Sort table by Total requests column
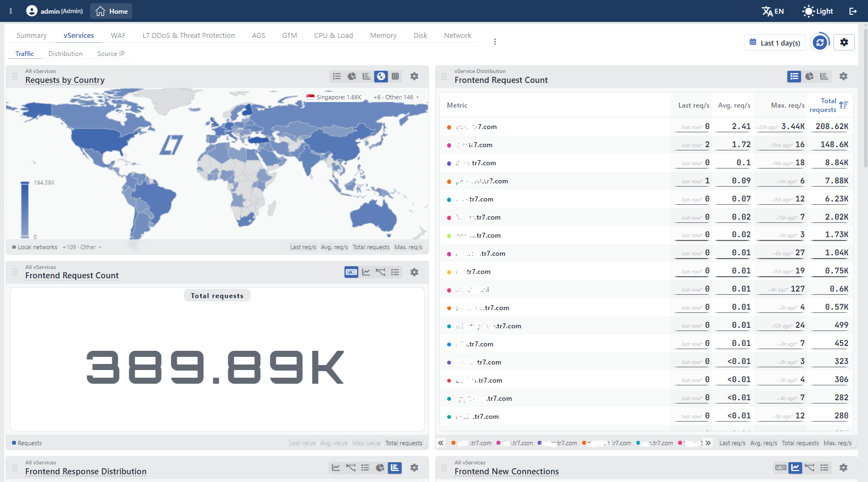Screen dimensions: 868x482 point(828,105)
